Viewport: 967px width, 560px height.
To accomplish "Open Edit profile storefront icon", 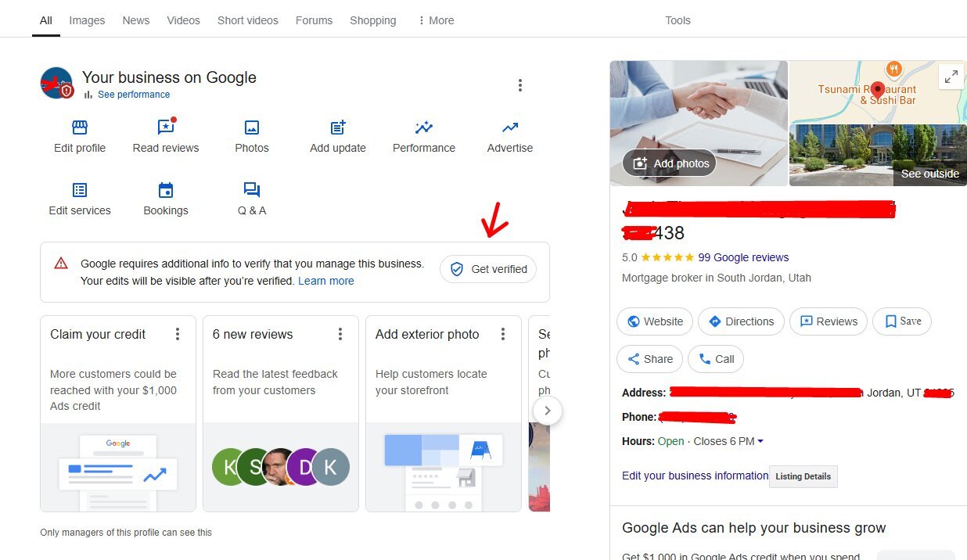I will click(x=80, y=127).
